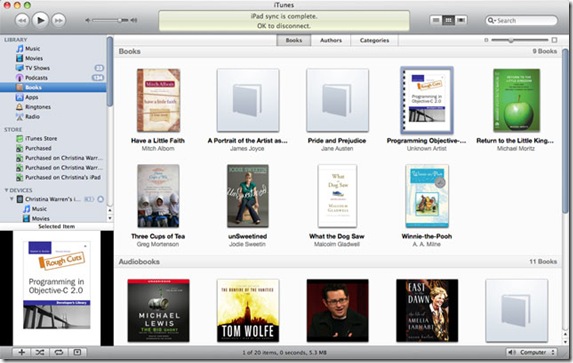Select the Tom Wolfe audiobook cover
The width and height of the screenshot is (573, 363).
point(248,311)
